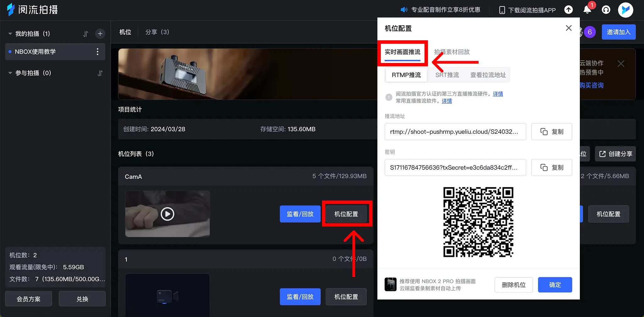Click NBOX 2 PRO product icon
Viewport: 644px width, 317px height.
(x=391, y=285)
